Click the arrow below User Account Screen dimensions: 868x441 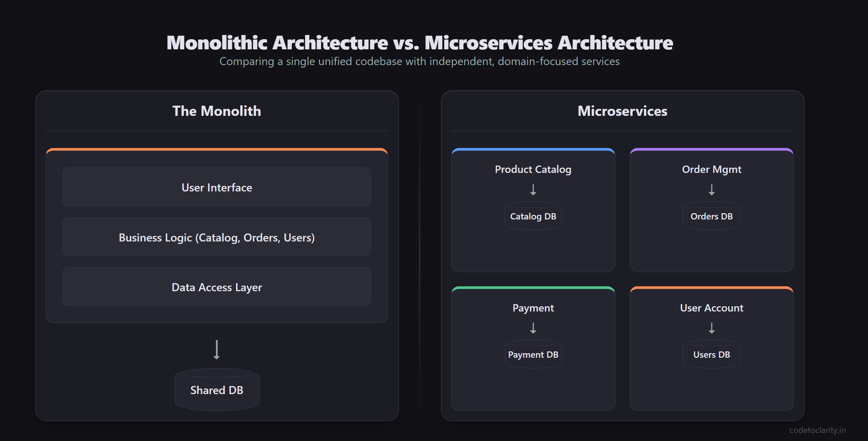pyautogui.click(x=712, y=328)
